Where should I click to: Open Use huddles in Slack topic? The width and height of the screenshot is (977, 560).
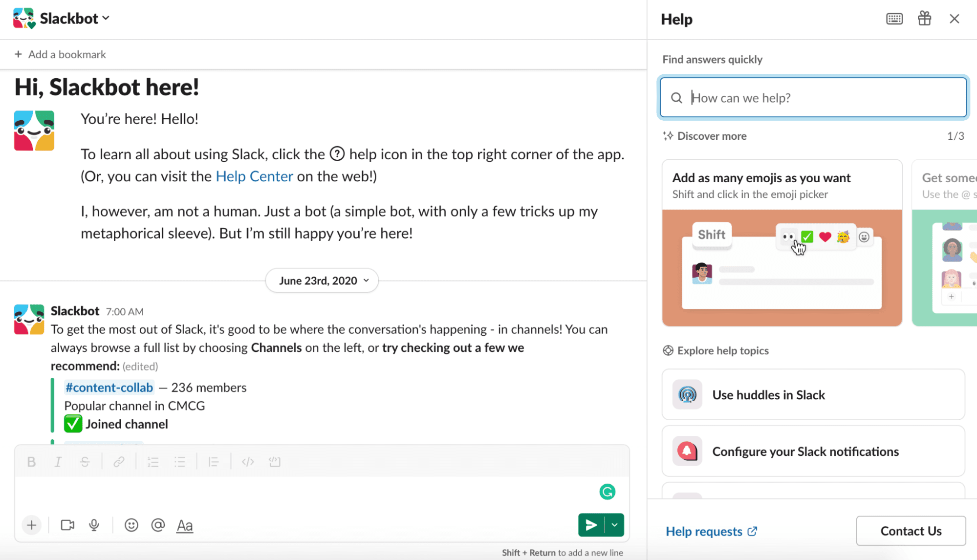(813, 394)
